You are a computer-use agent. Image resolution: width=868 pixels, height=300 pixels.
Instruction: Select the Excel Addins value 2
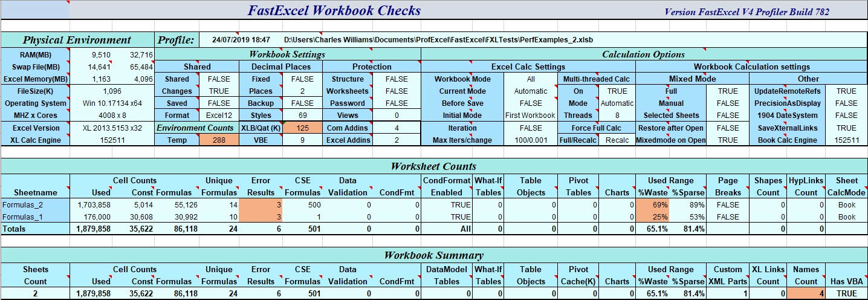click(x=397, y=140)
